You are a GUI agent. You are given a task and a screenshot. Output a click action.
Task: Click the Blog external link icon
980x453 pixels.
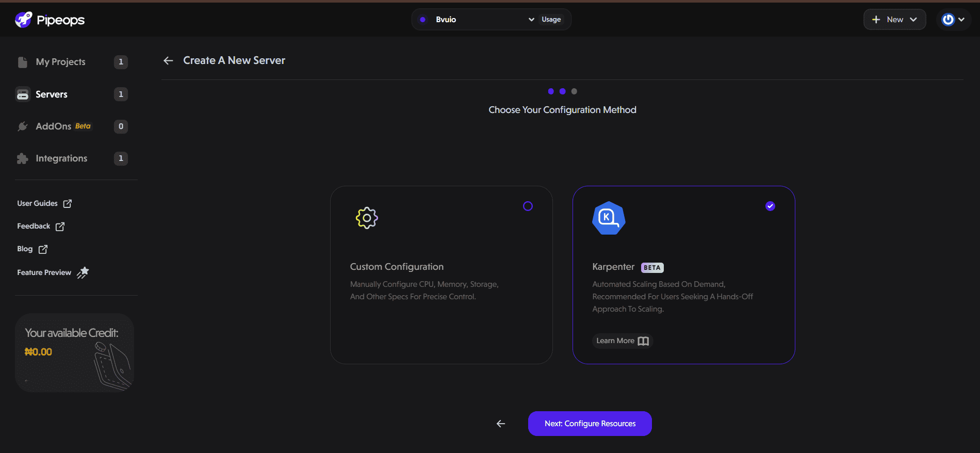tap(43, 249)
